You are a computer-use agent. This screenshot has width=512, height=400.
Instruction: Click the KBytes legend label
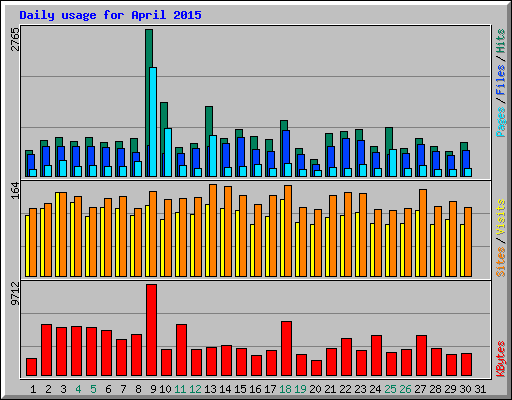point(501,359)
